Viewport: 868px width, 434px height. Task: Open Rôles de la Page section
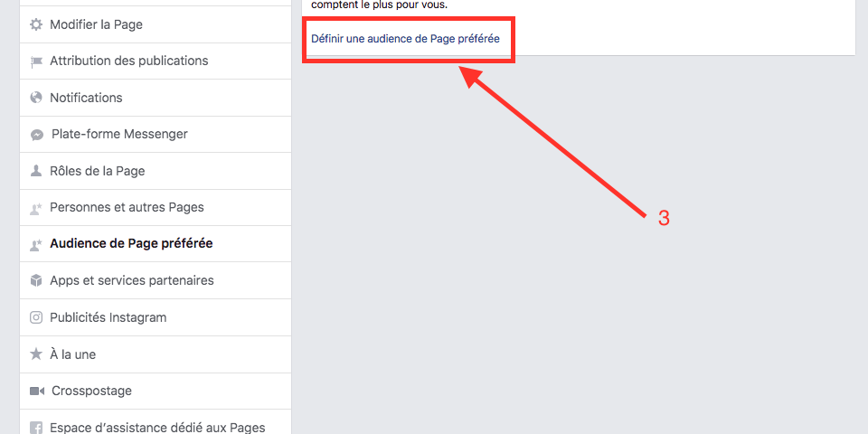(x=156, y=171)
